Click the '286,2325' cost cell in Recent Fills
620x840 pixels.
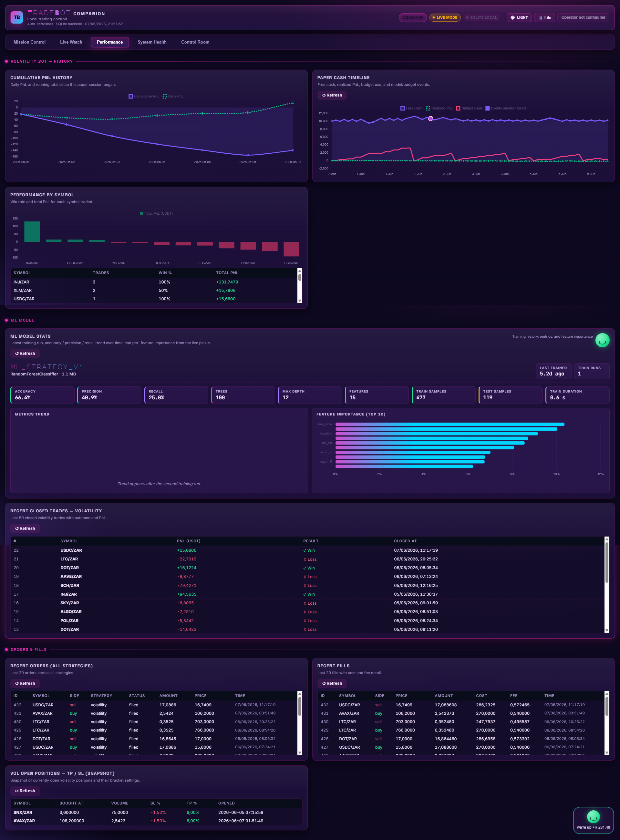tap(486, 705)
